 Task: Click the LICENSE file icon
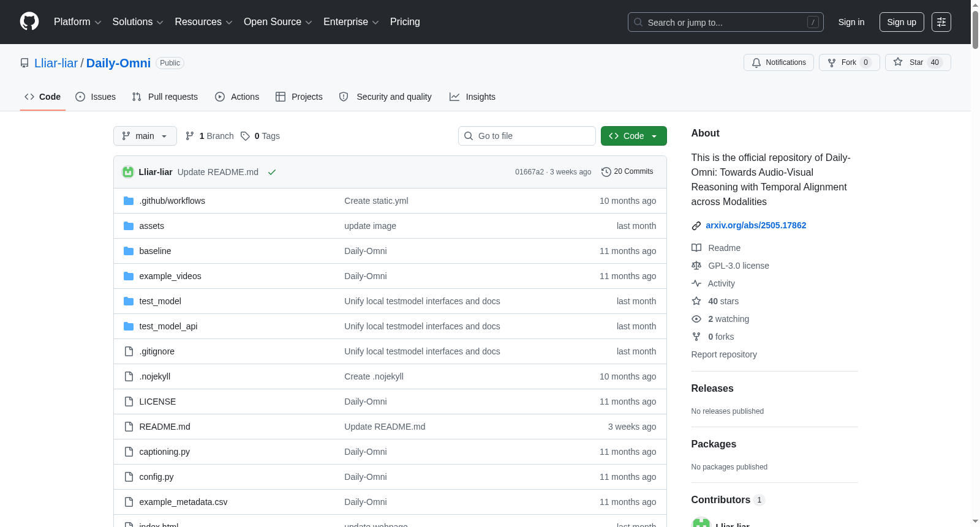coord(129,402)
